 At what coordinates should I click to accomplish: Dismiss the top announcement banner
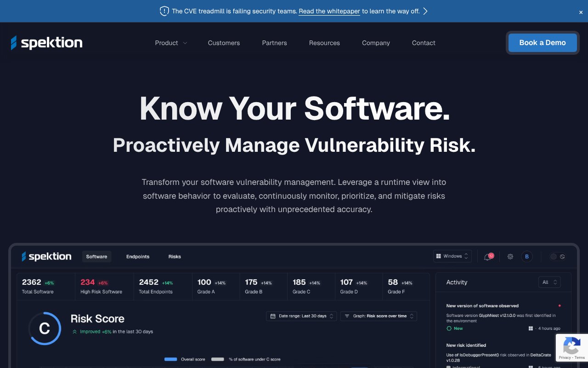click(581, 12)
